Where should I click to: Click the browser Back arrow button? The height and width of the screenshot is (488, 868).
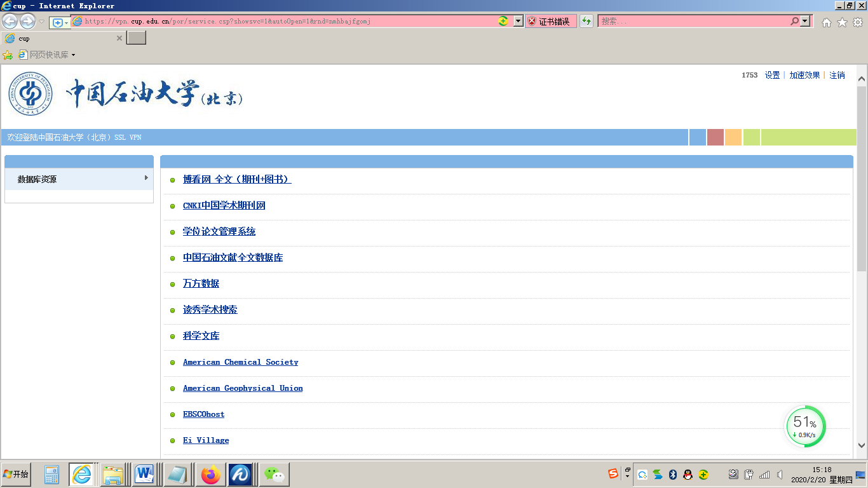[x=10, y=22]
